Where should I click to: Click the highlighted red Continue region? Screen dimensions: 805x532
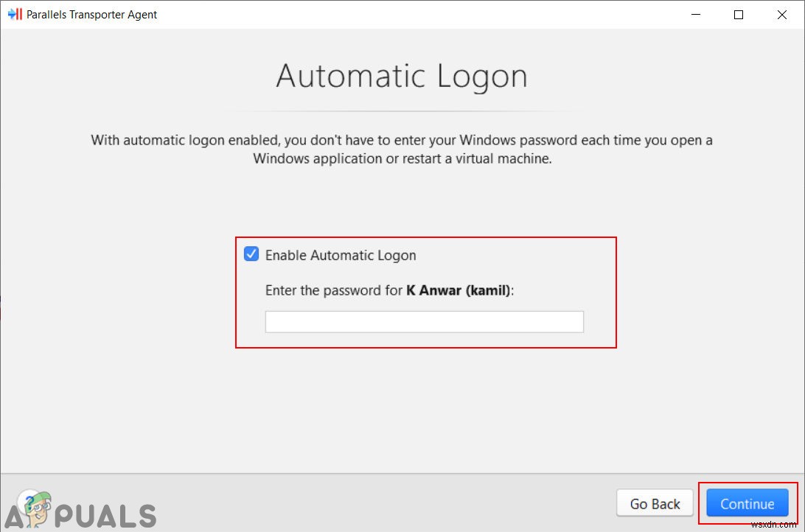pos(747,503)
